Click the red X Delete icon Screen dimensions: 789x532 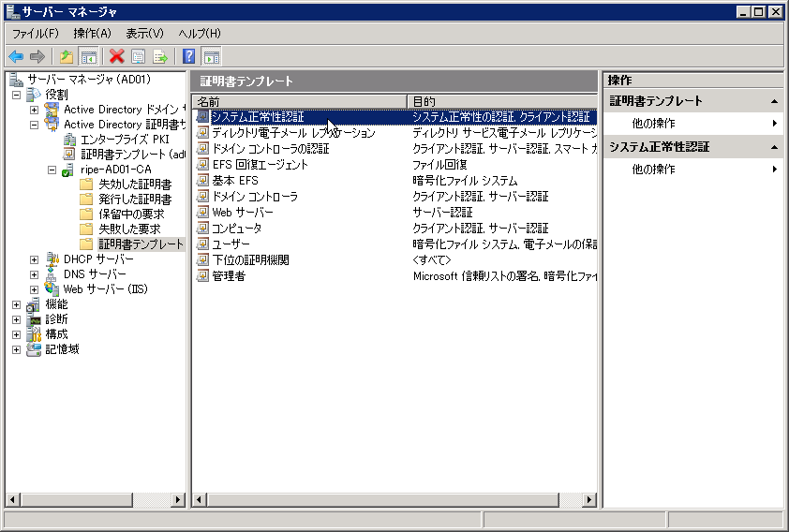[116, 56]
